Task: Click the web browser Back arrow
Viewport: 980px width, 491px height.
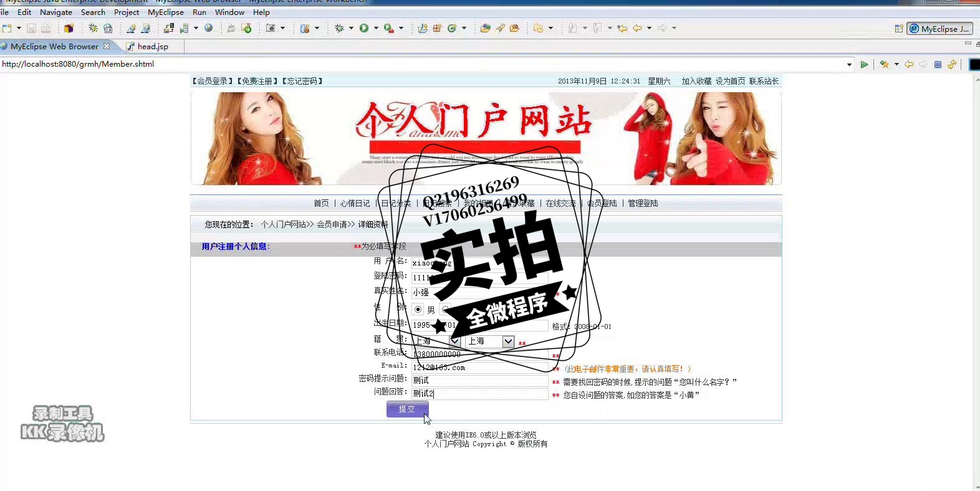Action: 909,64
